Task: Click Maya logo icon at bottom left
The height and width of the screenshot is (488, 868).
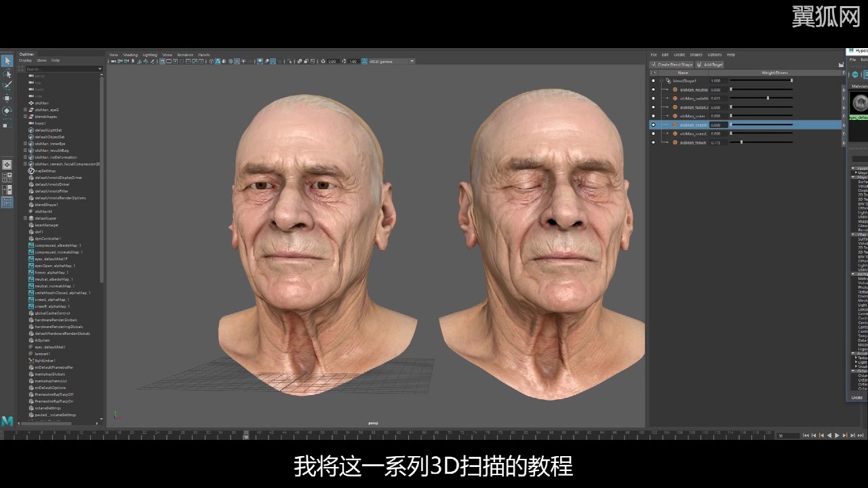Action: 7,421
